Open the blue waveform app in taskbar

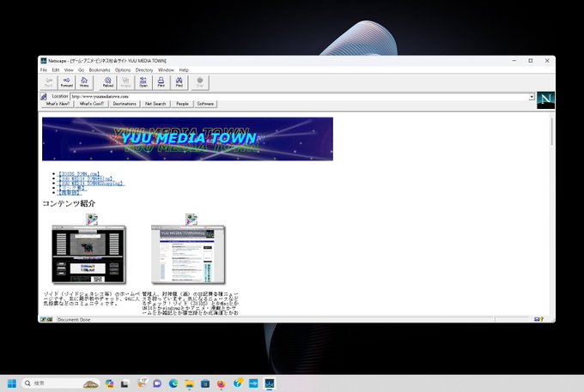pos(253,383)
